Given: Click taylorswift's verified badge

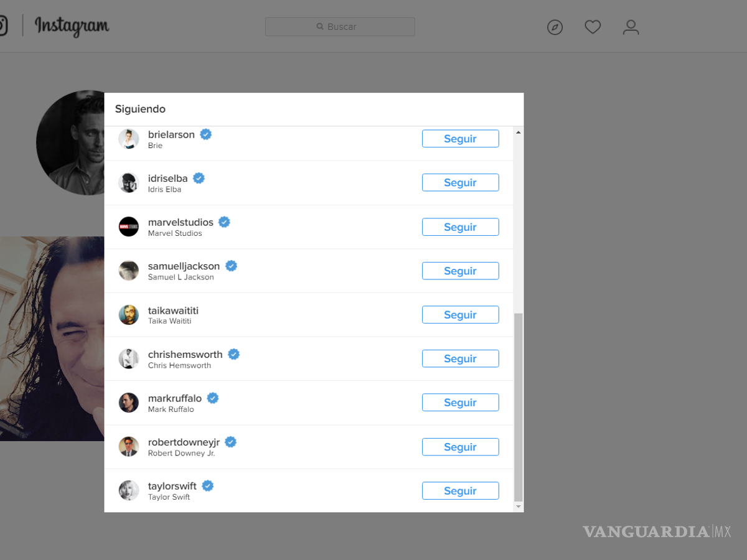Looking at the screenshot, I should tap(207, 485).
